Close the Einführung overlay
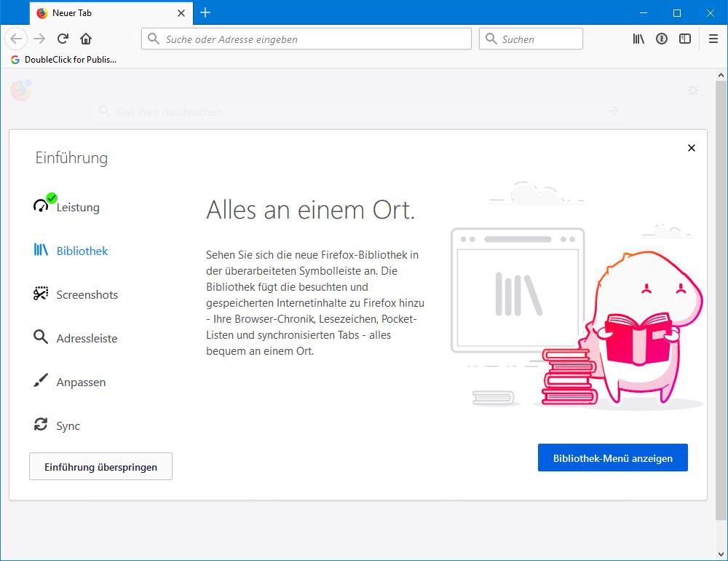Screen dimensions: 728x561 pos(692,148)
